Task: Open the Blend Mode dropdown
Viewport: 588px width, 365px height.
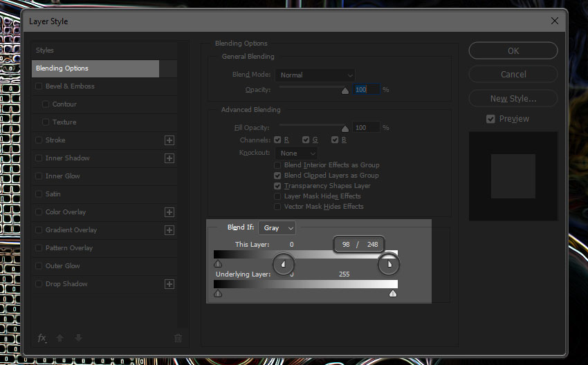Action: 315,75
